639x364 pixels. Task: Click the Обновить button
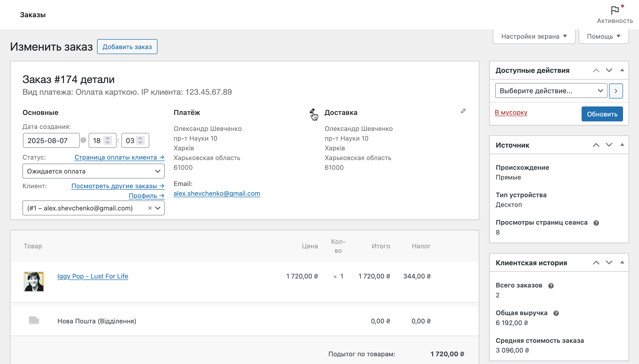pos(602,114)
